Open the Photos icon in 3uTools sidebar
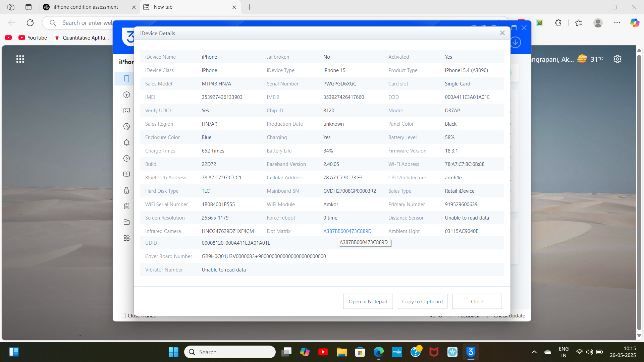Screen dimensions: 644x362 pos(126,111)
